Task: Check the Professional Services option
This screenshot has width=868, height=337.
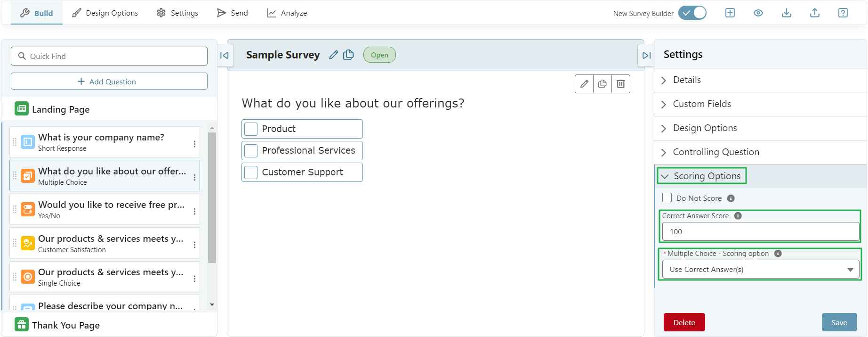Action: coord(251,151)
